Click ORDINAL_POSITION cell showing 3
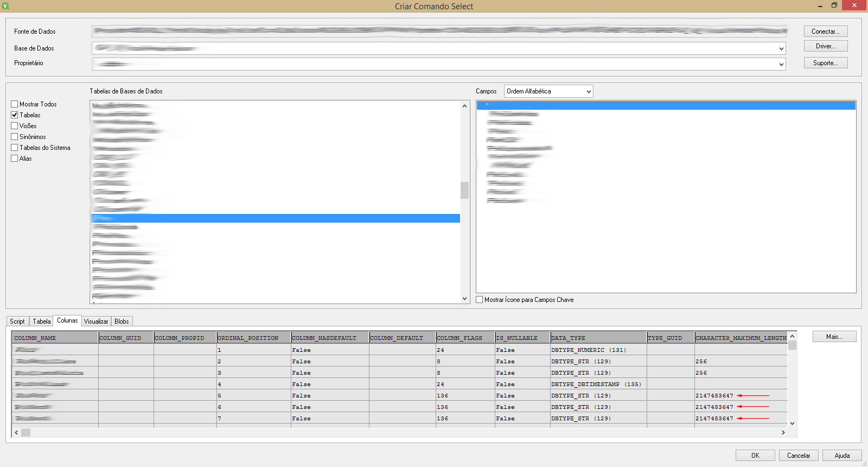 pyautogui.click(x=254, y=373)
